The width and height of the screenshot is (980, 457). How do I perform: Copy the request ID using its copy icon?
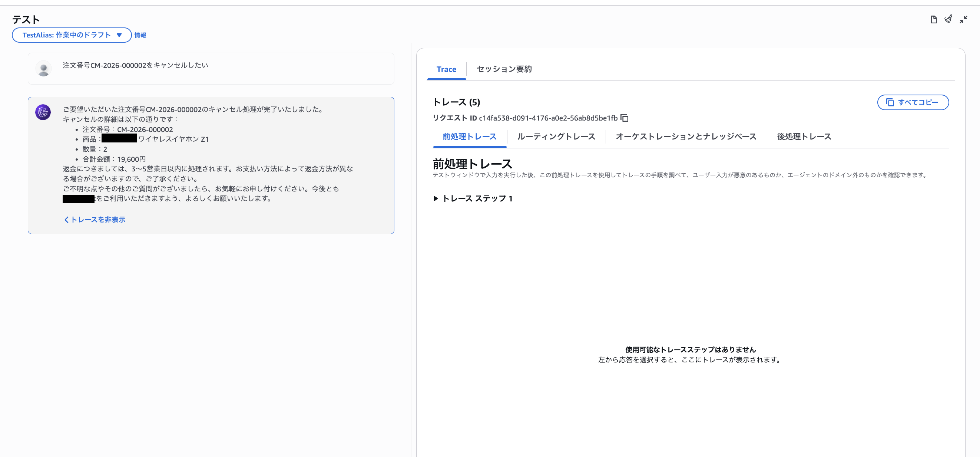click(x=625, y=118)
